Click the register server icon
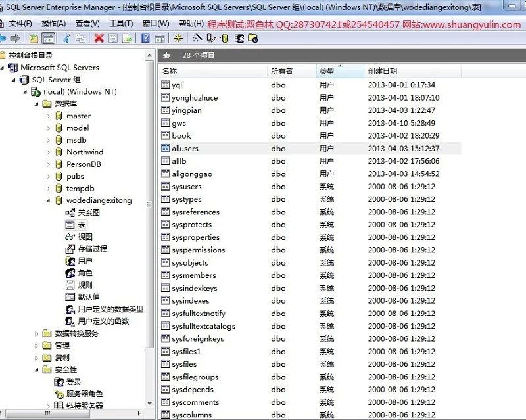Image resolution: width=526 pixels, height=420 pixels. click(x=211, y=39)
